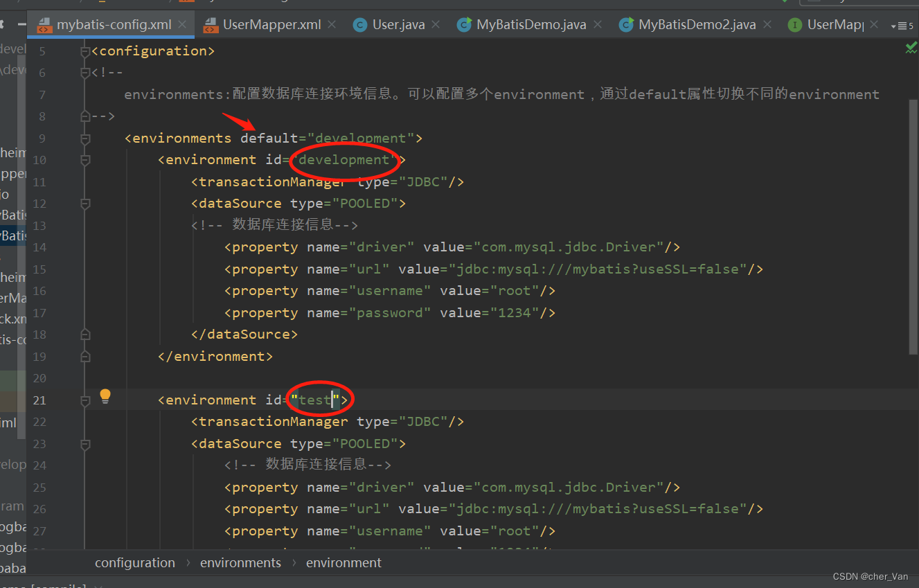Click the "test" id value on line 21
Screen dimensions: 919x588
(315, 400)
